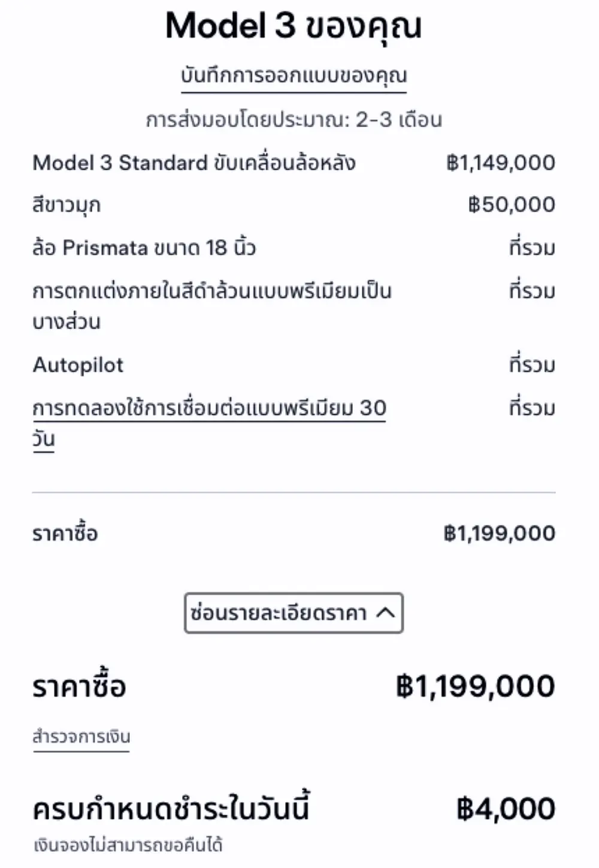Click the 'บันทึกการออกแบบของคุณ' save design link
The width and height of the screenshot is (599, 868).
(x=294, y=76)
